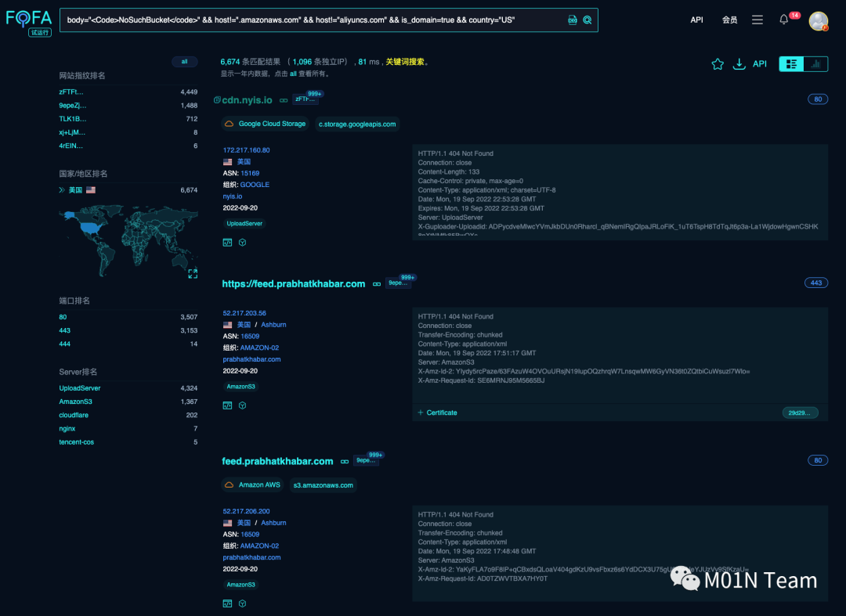Click s3.amazonaws.com tag
This screenshot has height=616, width=846.
pos(324,485)
